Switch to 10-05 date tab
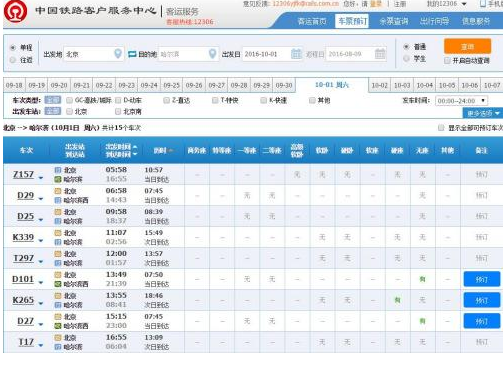The height and width of the screenshot is (366, 504). [447, 85]
